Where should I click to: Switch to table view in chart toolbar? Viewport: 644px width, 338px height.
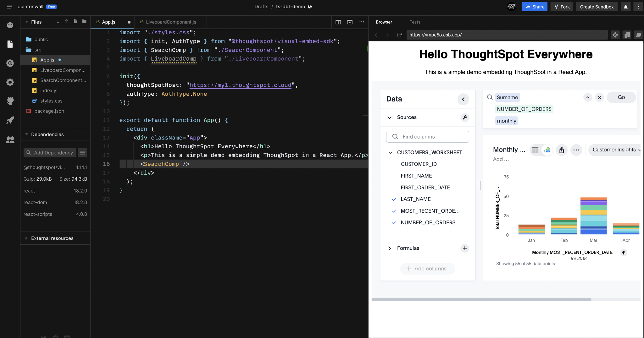(x=535, y=150)
